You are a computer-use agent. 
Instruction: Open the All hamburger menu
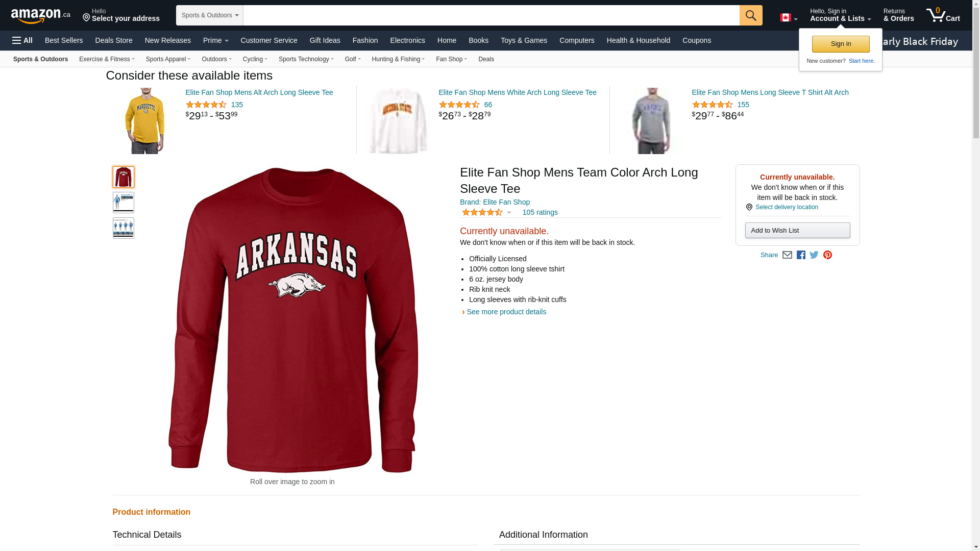22,40
